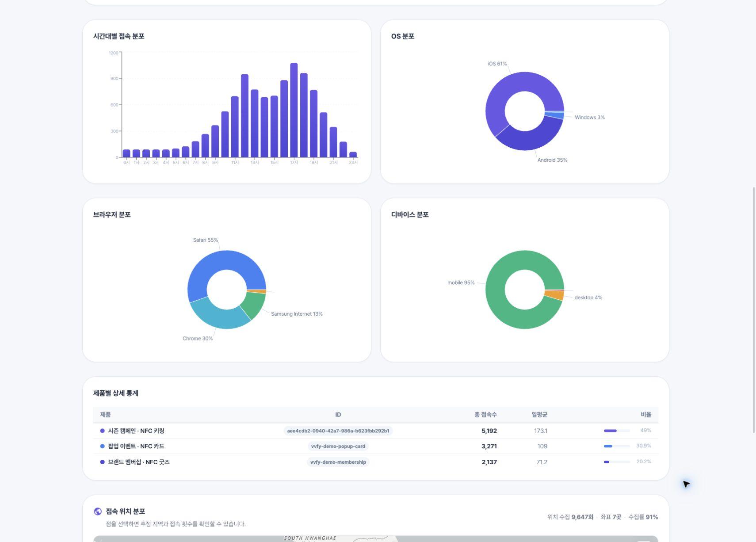This screenshot has height=542, width=756.
Task: Click product name 팝업 이벤트 · NFC 카드
Action: tap(136, 446)
